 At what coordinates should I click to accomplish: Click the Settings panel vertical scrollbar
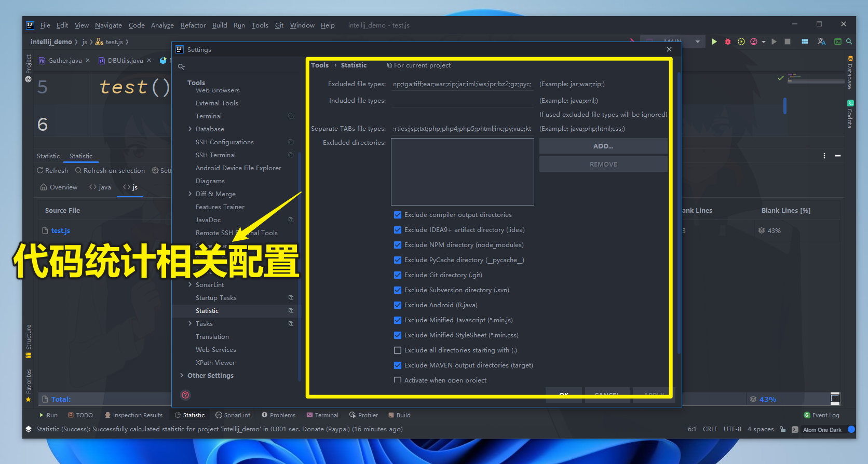tap(679, 213)
